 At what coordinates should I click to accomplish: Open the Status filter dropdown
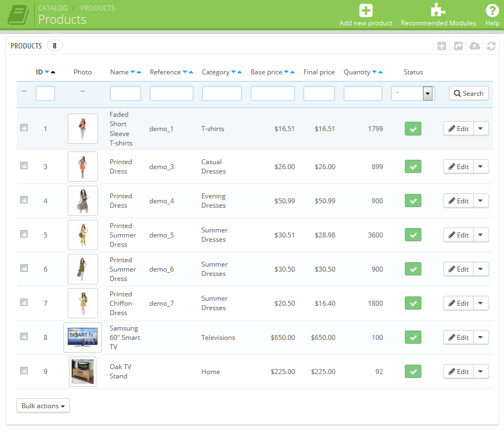click(x=413, y=93)
